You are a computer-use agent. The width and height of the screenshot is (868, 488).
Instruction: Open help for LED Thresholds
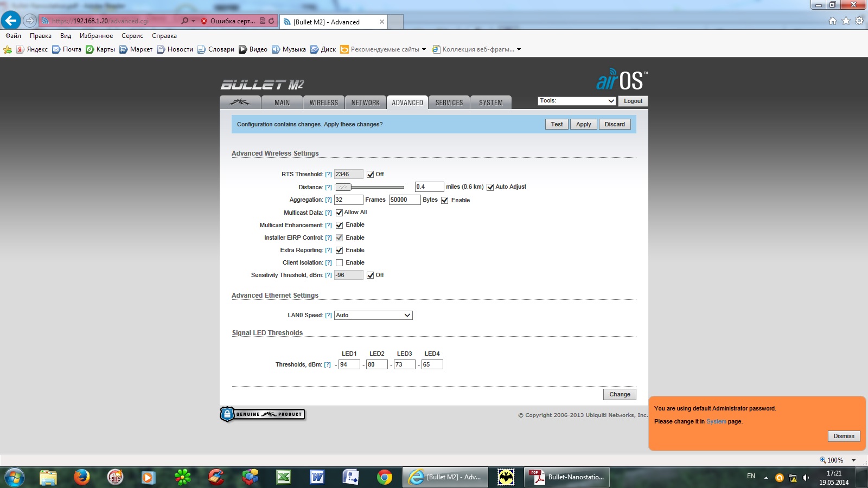(327, 365)
